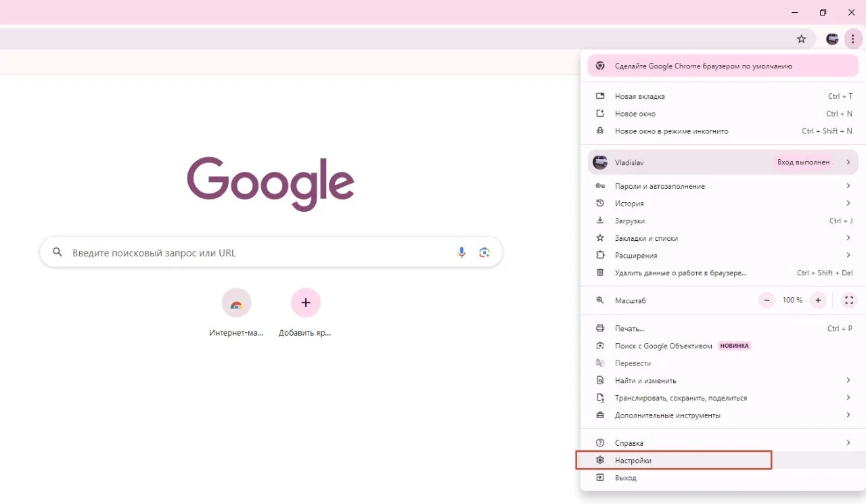Click the Chrome logo in default-browser banner
Image resolution: width=866 pixels, height=504 pixels.
(x=600, y=66)
